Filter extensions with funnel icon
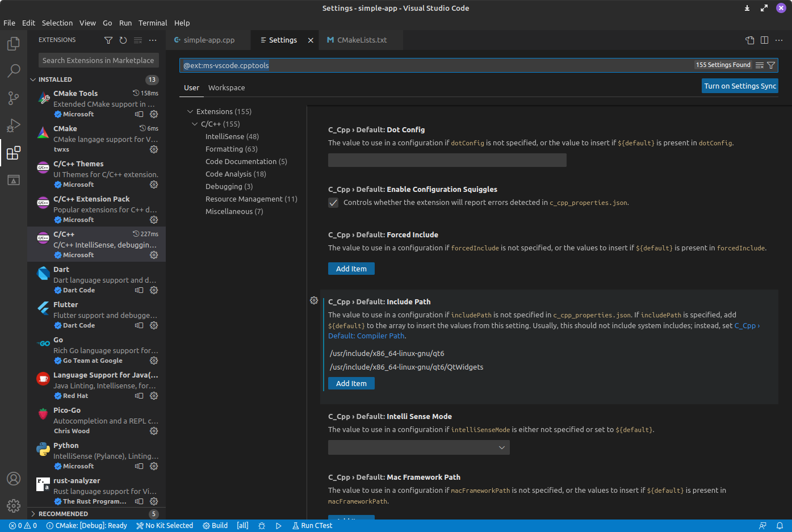This screenshot has height=532, width=792. pos(108,40)
